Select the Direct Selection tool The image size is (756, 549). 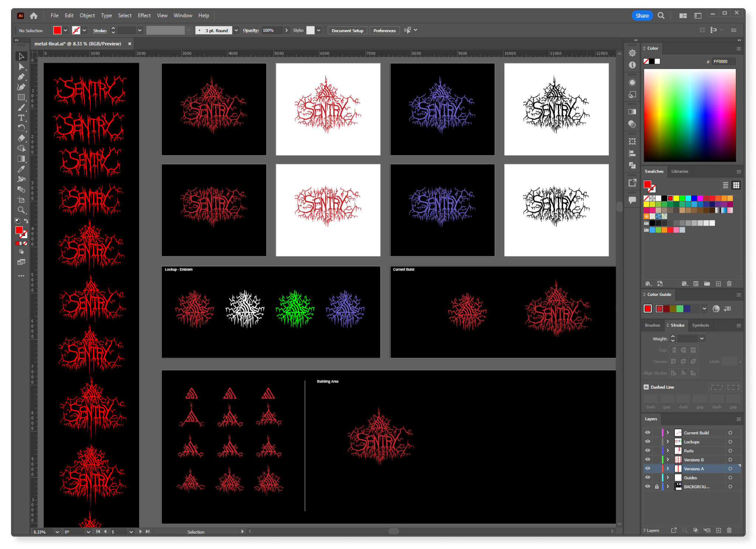coord(21,67)
